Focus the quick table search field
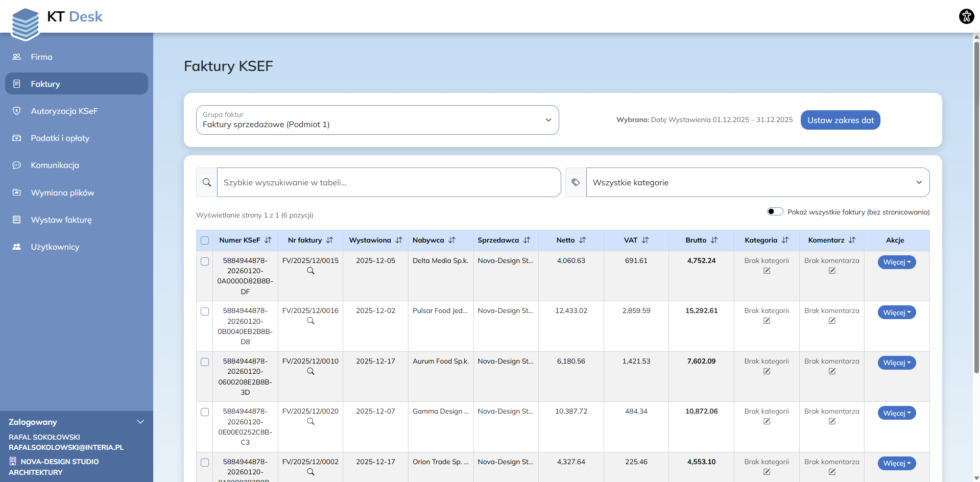 (389, 183)
